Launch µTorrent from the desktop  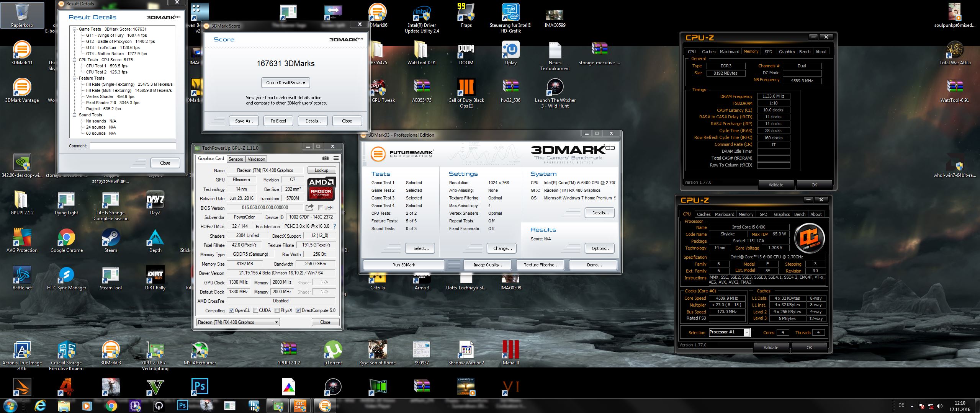coord(333,353)
